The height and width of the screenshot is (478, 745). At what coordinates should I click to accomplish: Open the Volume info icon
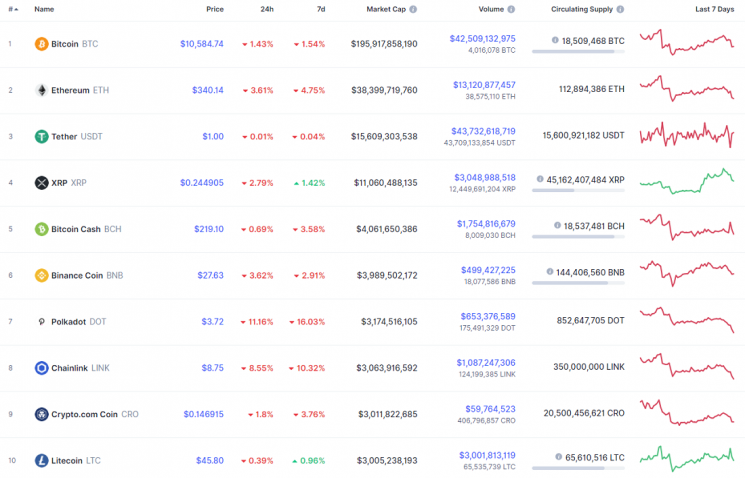[x=511, y=9]
